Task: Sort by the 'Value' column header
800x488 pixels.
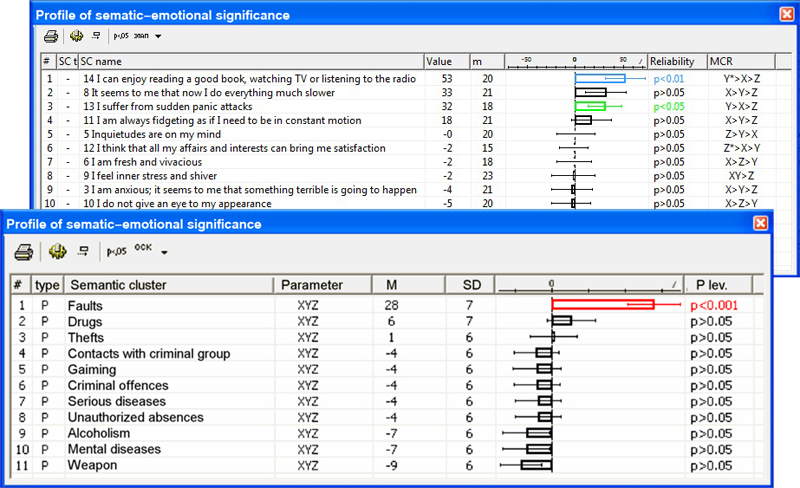Action: 447,61
